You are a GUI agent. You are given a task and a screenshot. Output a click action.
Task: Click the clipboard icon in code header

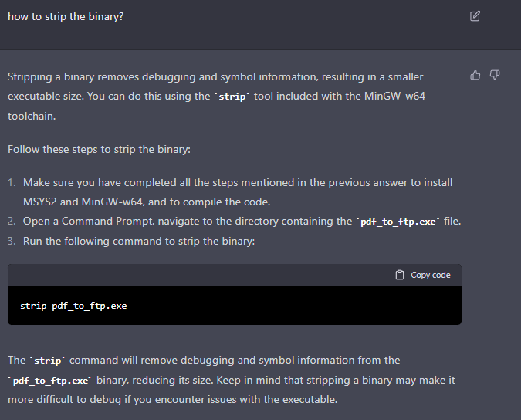point(400,275)
